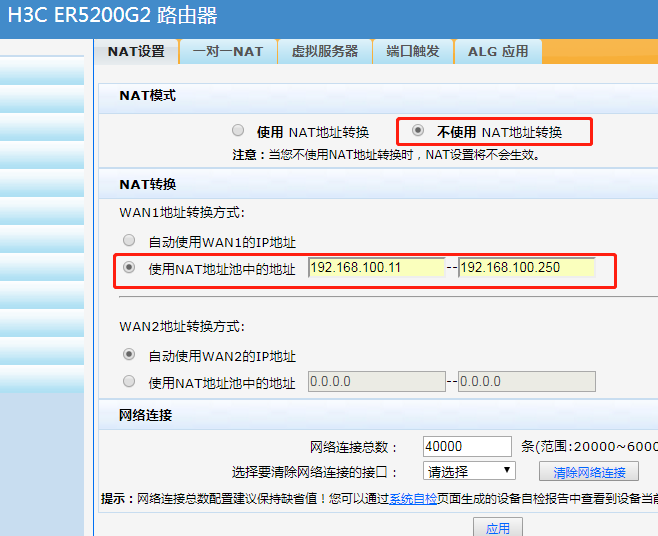
Task: Select 使用 NAT地址转换 radio button
Action: coord(238,131)
